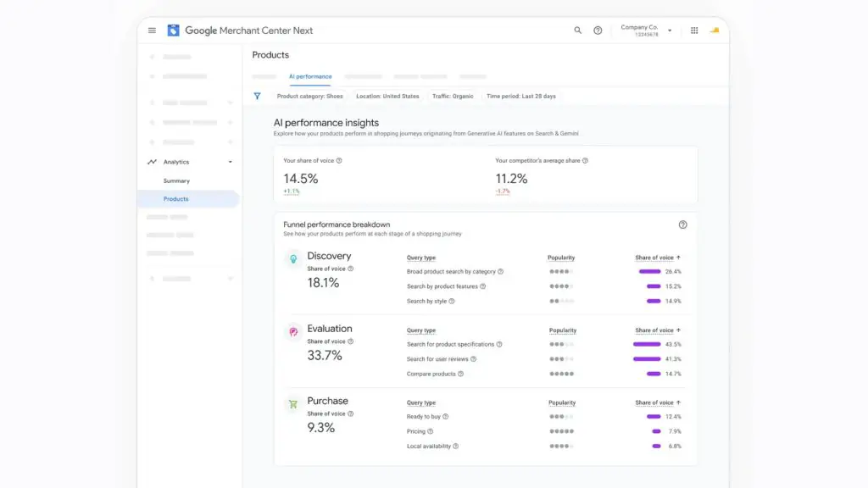Click info icon beside Your share of voice

tap(339, 160)
